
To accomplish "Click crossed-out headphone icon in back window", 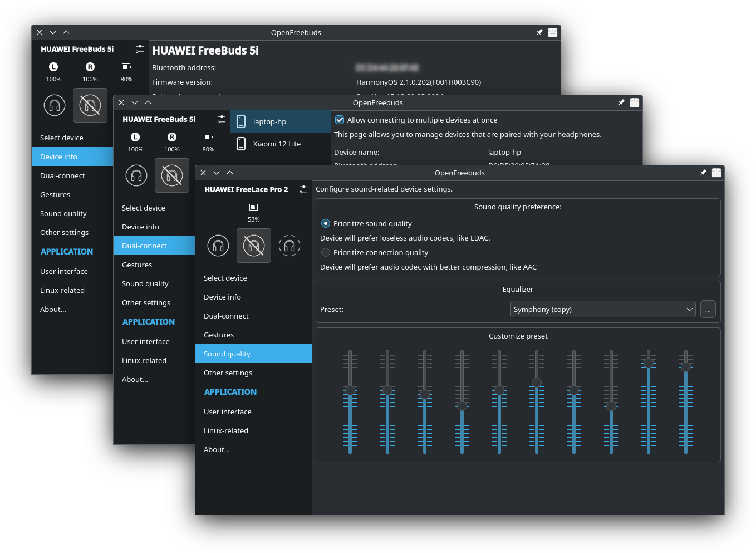I will 90,105.
